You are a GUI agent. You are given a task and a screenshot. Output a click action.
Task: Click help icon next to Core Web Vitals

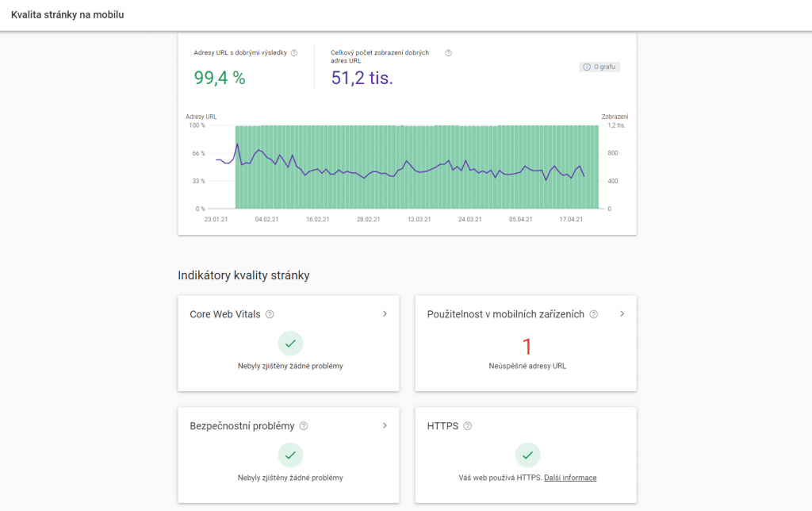coord(270,314)
